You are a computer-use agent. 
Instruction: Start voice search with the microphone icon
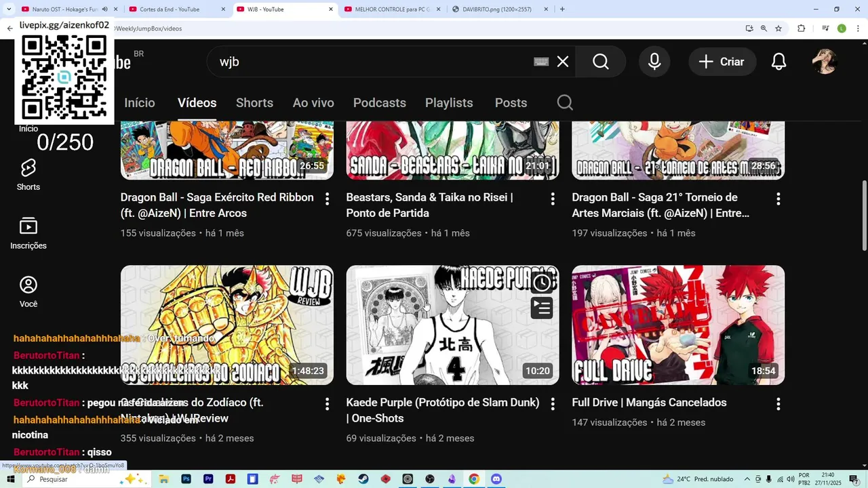[x=654, y=62]
